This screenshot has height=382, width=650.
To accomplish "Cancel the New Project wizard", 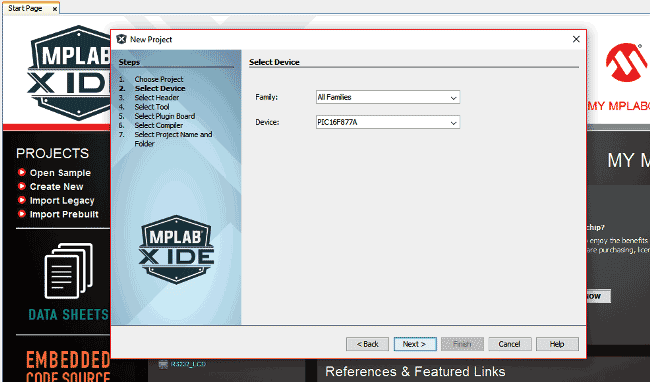I will 509,344.
